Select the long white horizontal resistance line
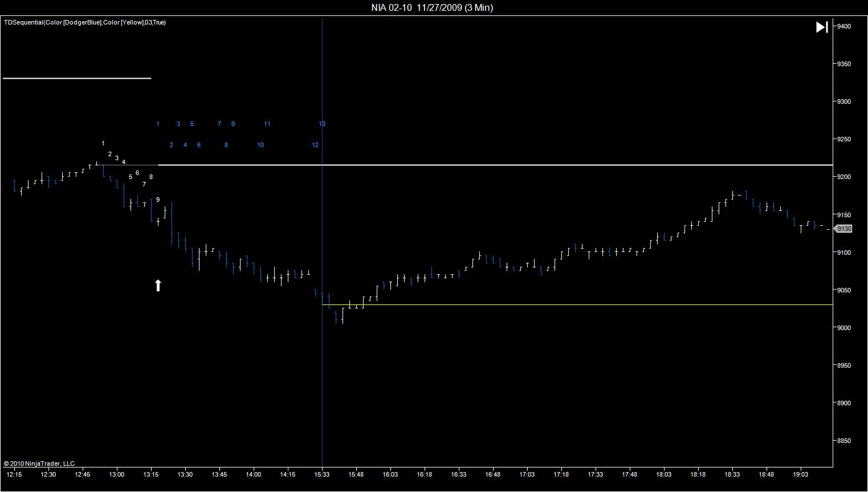Screen dimensions: 868x492 coord(495,165)
